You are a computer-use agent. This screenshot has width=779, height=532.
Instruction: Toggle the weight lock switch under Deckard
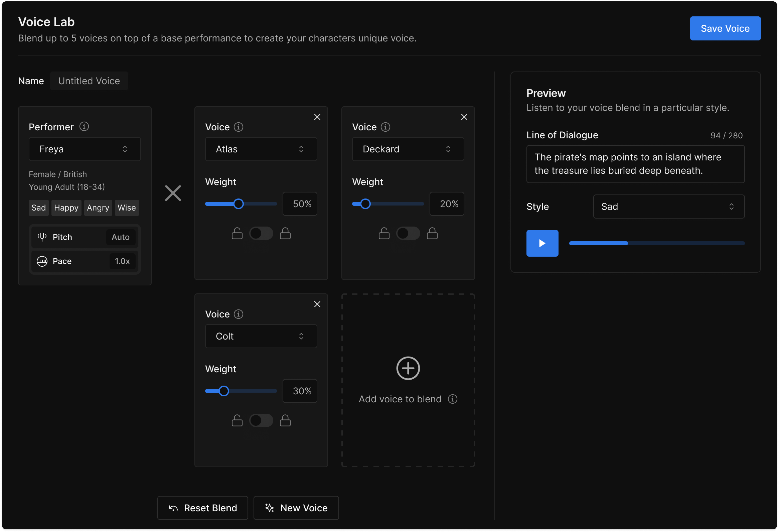coord(408,233)
